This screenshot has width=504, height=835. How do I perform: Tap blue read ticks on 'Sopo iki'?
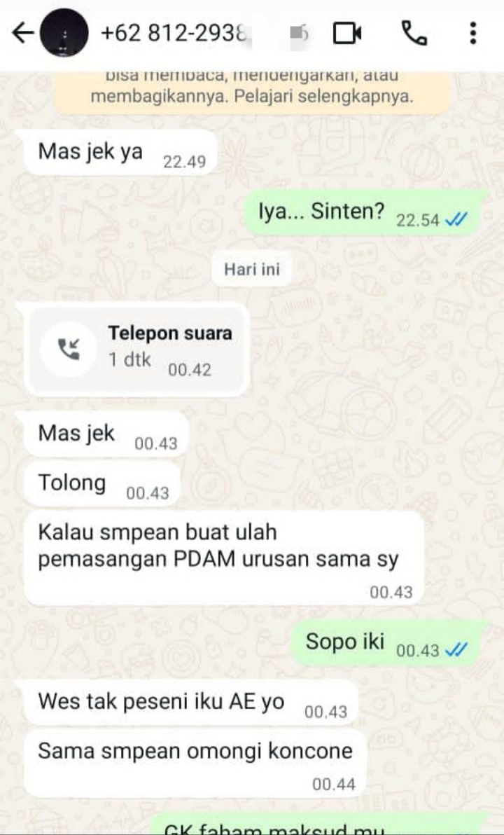click(456, 650)
